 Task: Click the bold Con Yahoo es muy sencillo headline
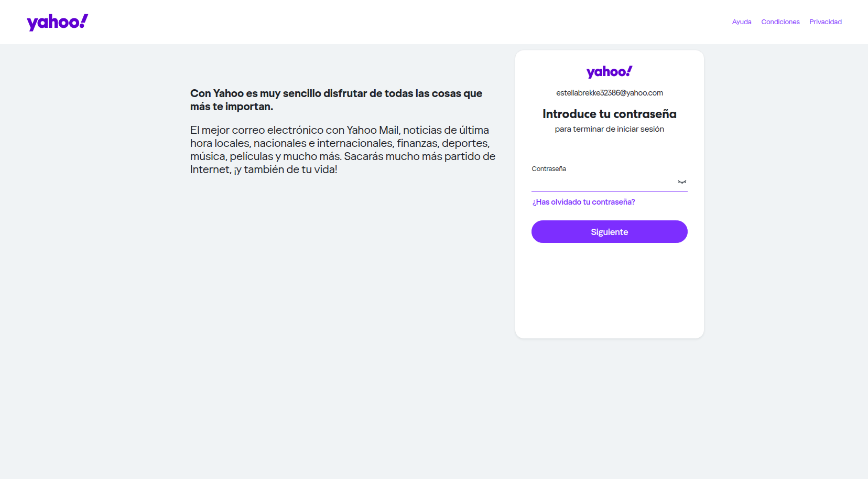click(x=337, y=100)
